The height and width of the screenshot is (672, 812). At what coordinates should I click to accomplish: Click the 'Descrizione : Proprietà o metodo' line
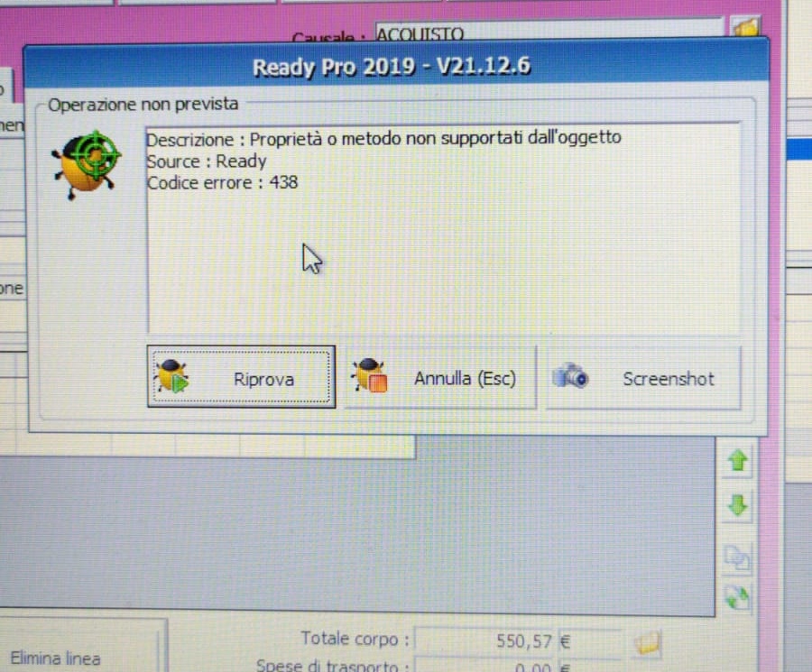click(x=383, y=139)
